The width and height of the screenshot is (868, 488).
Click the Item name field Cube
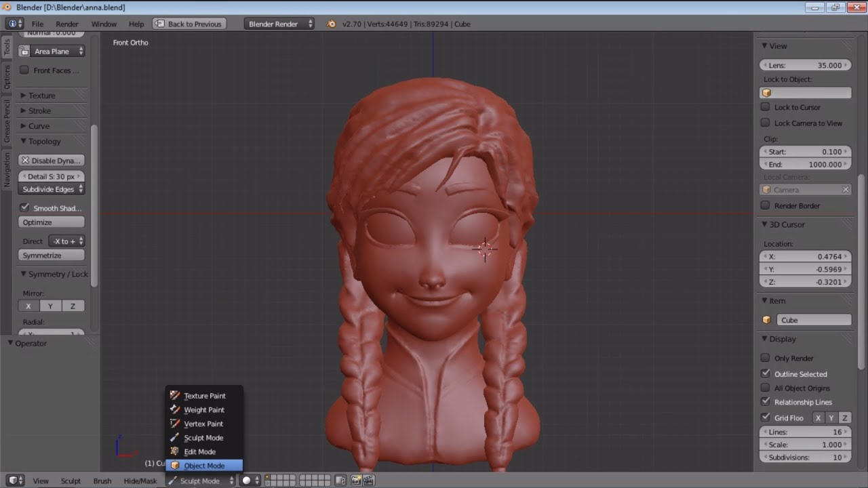tap(814, 320)
